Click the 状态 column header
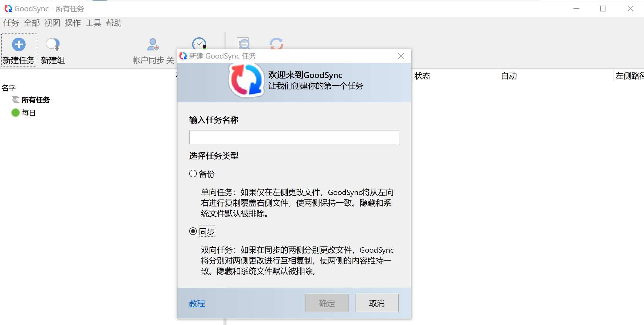The width and height of the screenshot is (644, 325). (x=422, y=76)
